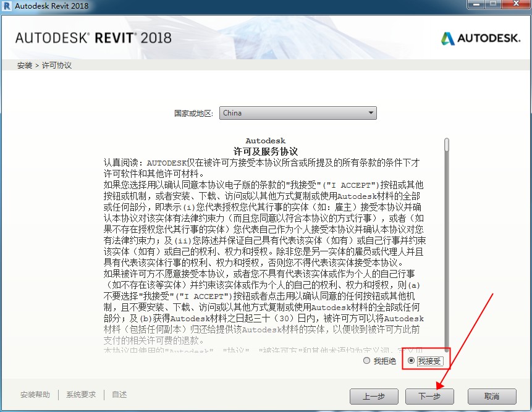
Task: Click the Autodesk logo at top right
Action: 481,38
